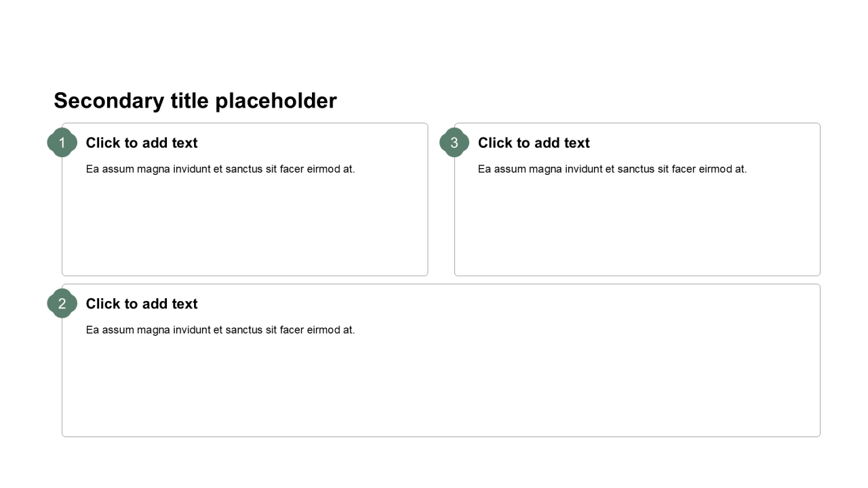Select the Secondary title placeholder heading
Screen dimensions: 868x488
coord(195,101)
